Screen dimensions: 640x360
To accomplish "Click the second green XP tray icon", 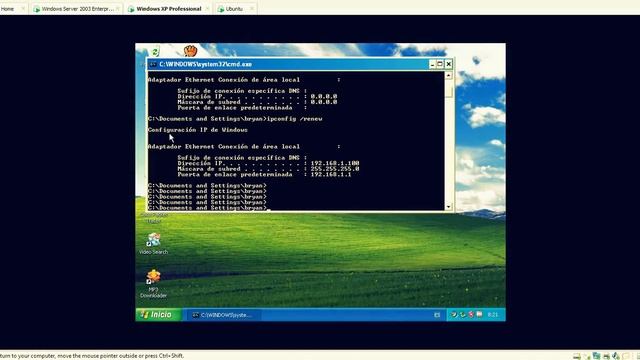I will pos(462,315).
